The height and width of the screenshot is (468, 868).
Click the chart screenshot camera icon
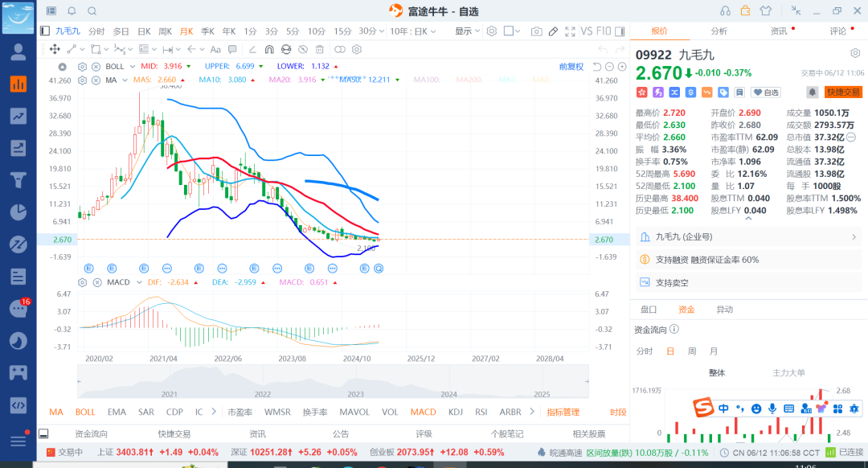tap(536, 31)
